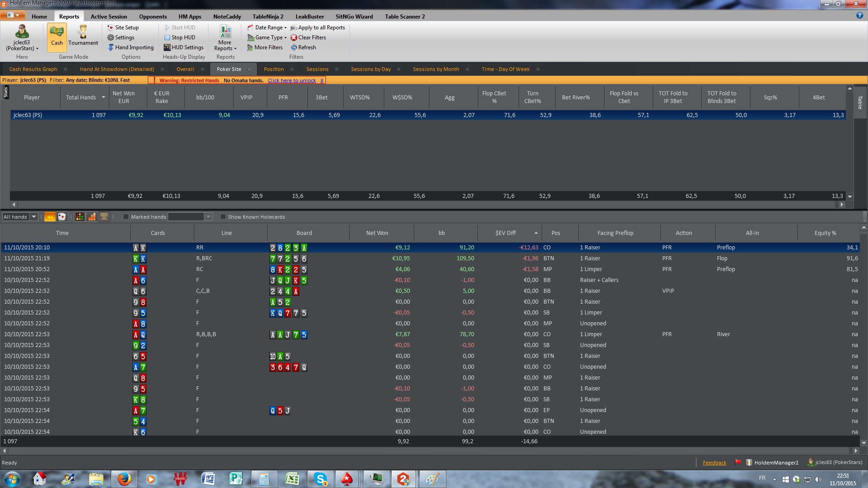Viewport: 868px width, 488px height.
Task: Open the Total Hands column dropdown arrow
Action: pyautogui.click(x=103, y=97)
